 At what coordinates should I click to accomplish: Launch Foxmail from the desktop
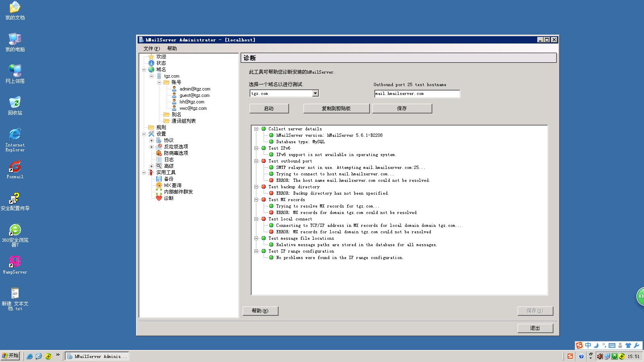[x=15, y=167]
